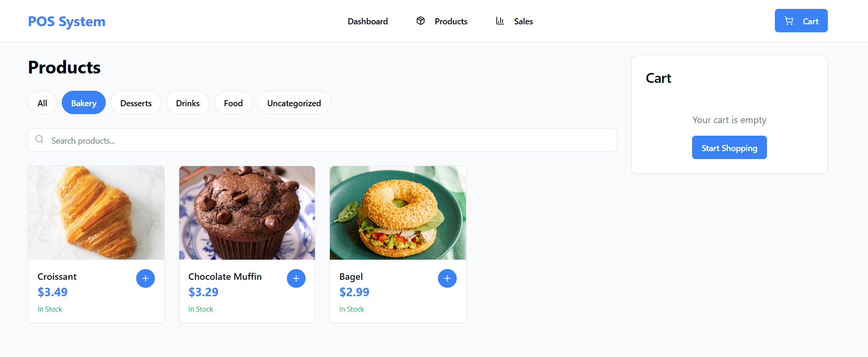Show All product categories
The width and height of the screenshot is (868, 357).
click(42, 103)
